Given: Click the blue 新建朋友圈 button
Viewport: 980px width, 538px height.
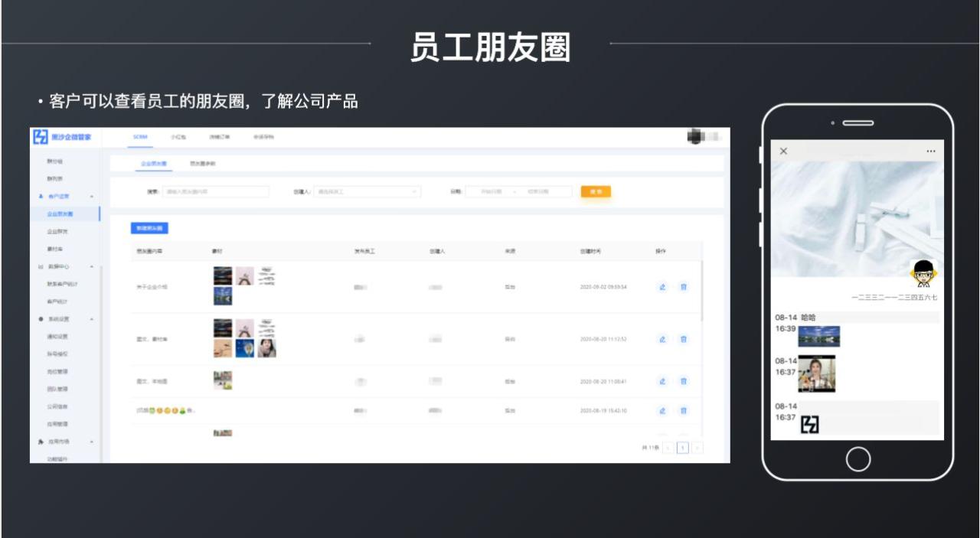Looking at the screenshot, I should (x=149, y=228).
